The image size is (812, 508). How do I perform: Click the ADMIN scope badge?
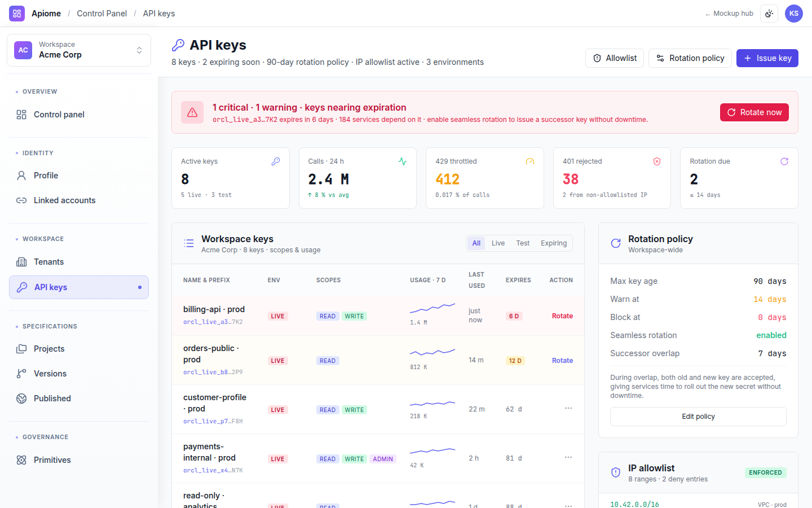[x=383, y=459]
